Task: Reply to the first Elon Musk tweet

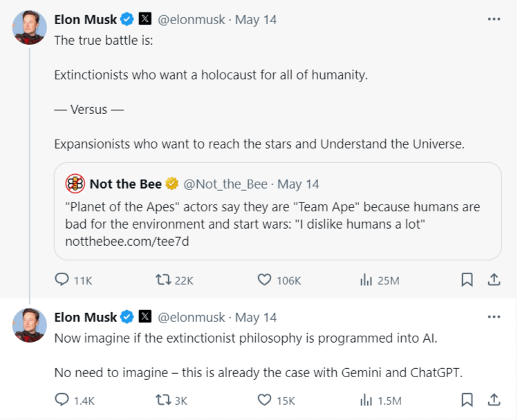Action: [x=63, y=280]
